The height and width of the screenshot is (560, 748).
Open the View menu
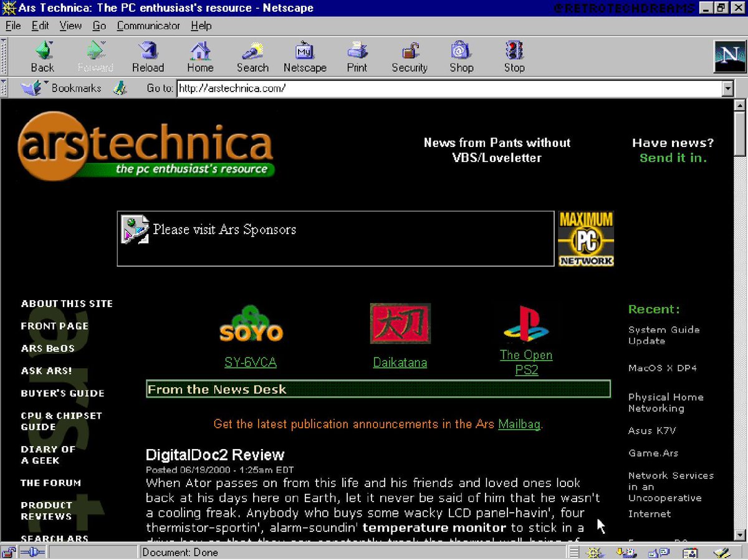[70, 26]
